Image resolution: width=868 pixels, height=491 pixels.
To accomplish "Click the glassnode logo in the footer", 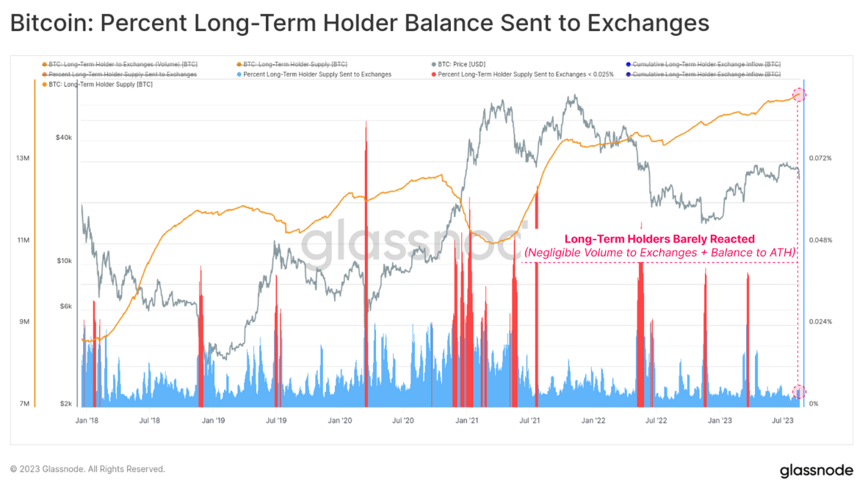I will point(816,470).
